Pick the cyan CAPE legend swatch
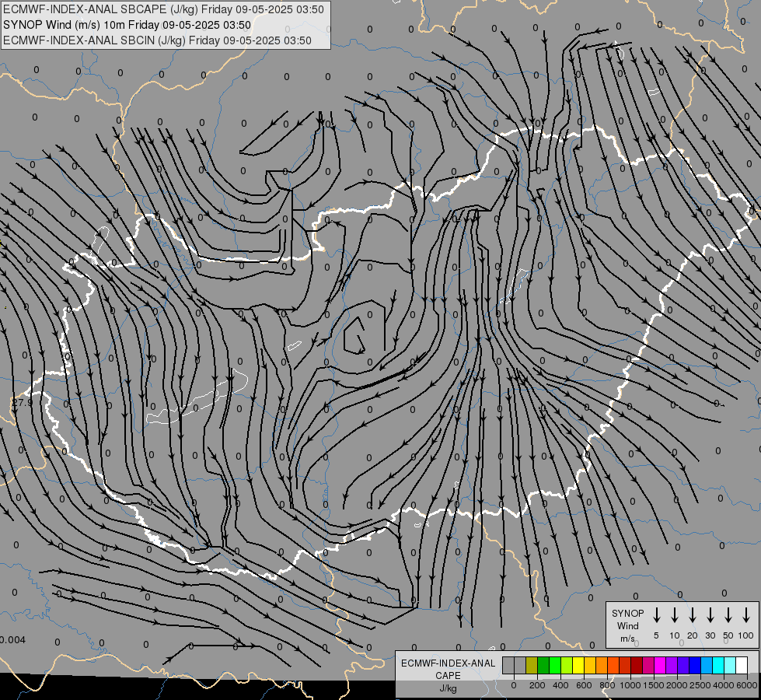761x700 pixels. tap(718, 666)
